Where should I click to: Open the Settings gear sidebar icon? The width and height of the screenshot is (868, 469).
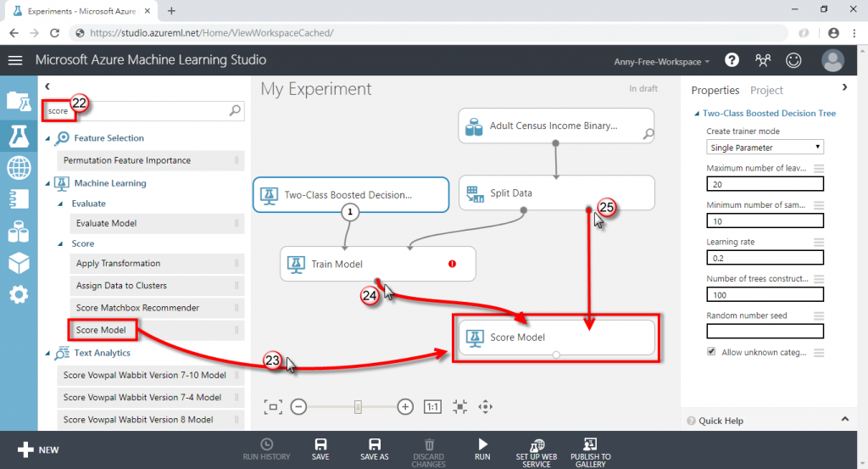(x=19, y=294)
